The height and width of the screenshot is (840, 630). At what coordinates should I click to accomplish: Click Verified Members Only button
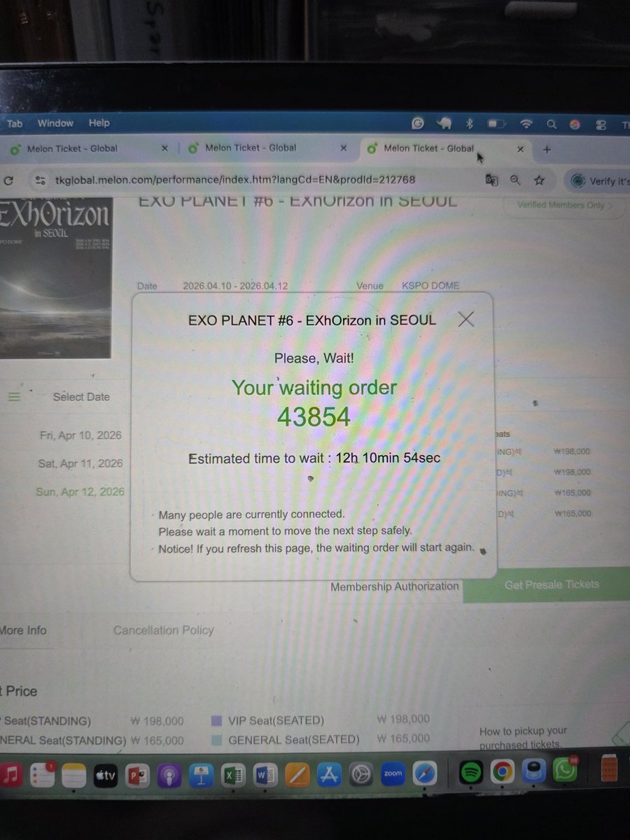pyautogui.click(x=564, y=206)
